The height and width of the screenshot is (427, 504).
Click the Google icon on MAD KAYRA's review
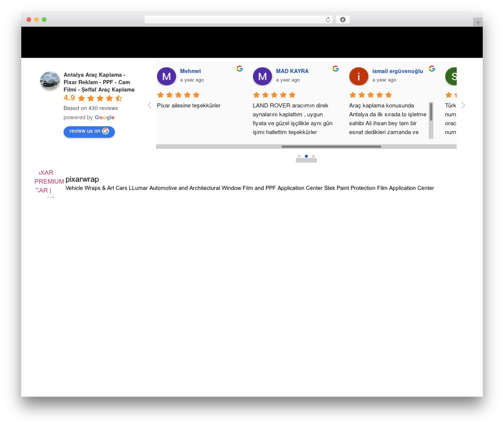tap(335, 69)
